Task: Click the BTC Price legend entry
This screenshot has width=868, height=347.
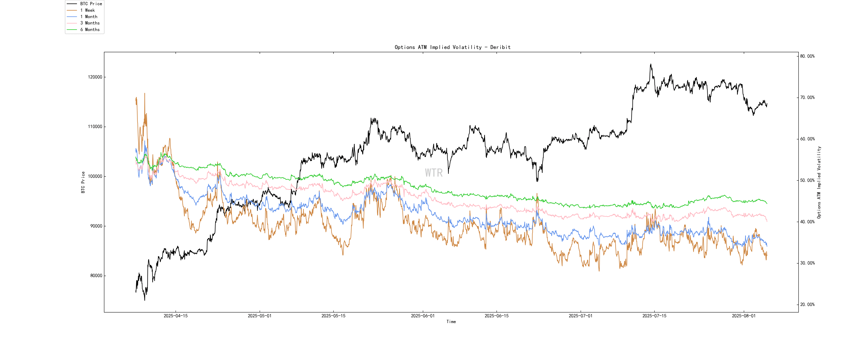Action: 91,4
